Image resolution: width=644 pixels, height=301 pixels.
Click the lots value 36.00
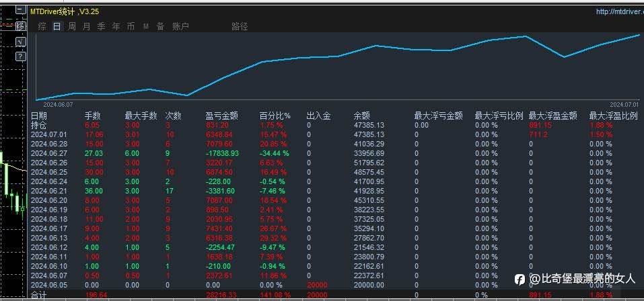point(94,191)
